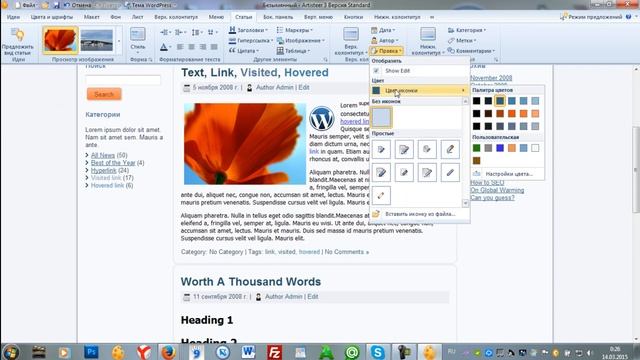Screen dimensions: 640x360
Task: Open the Стиль article style button
Action: [x=138, y=40]
